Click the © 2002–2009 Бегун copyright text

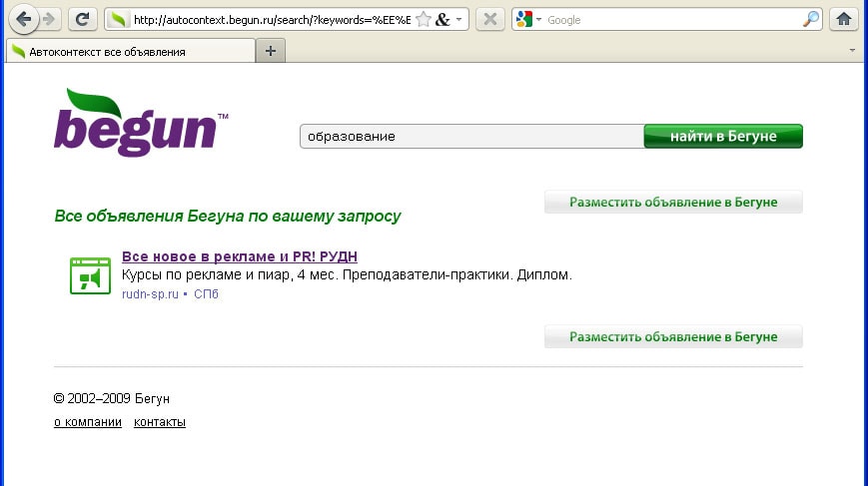[x=111, y=398]
